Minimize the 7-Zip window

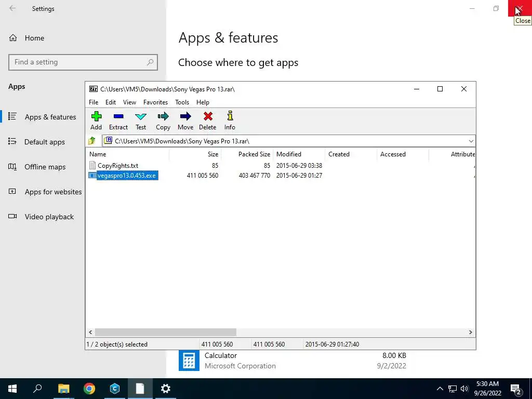[417, 89]
